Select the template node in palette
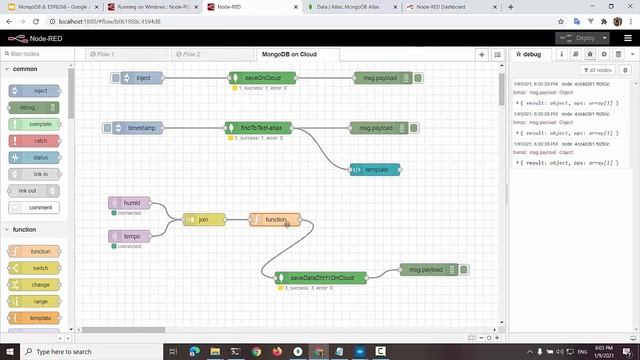640x360 pixels. [34, 318]
